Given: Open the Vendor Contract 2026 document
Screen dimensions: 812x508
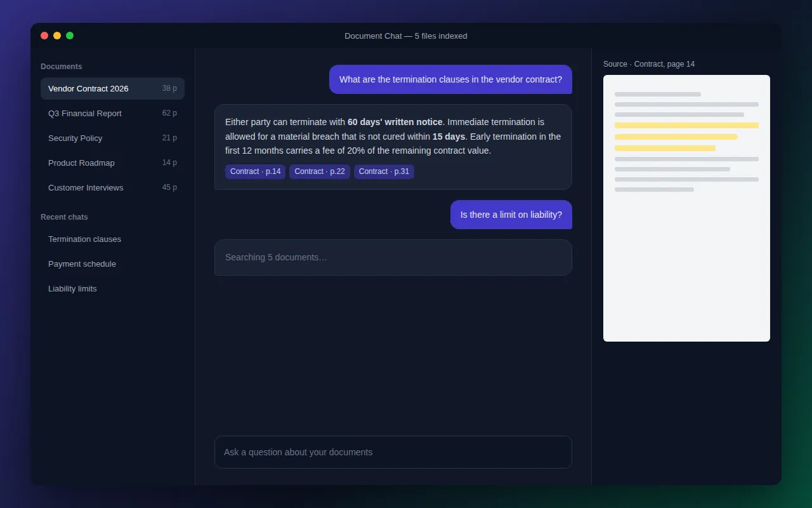Looking at the screenshot, I should (x=112, y=88).
